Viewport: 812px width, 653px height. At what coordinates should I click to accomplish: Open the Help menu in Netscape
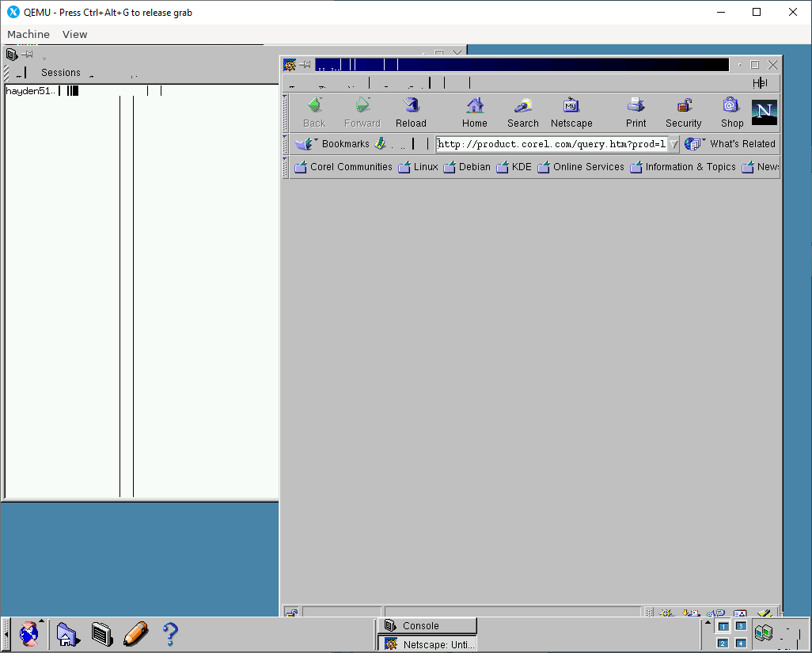coord(761,83)
